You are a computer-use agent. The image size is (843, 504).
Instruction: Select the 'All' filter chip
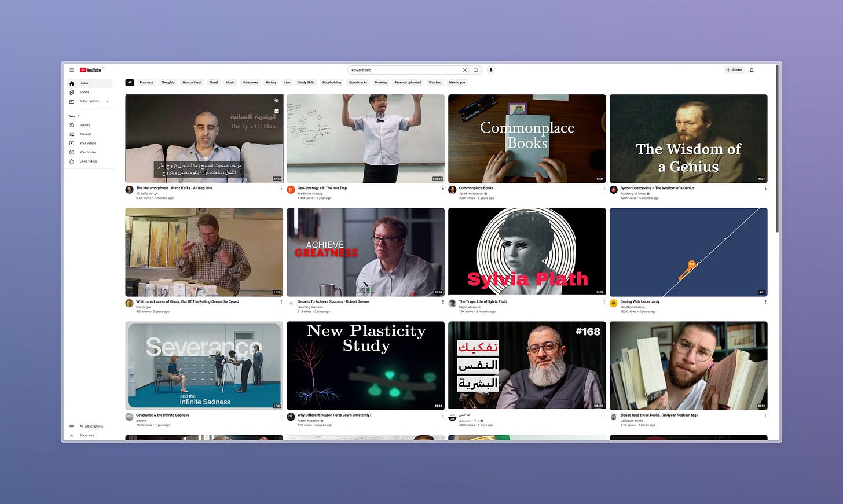point(130,82)
